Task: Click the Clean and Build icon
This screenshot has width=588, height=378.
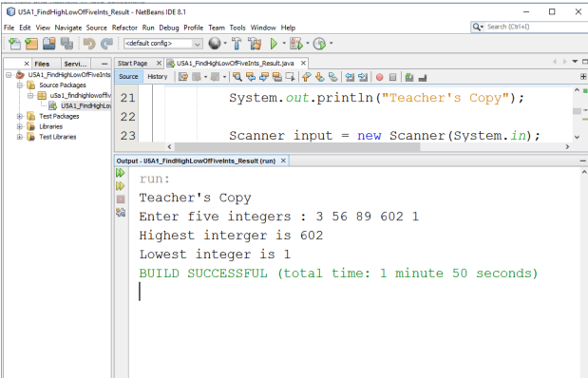Action: click(x=255, y=44)
